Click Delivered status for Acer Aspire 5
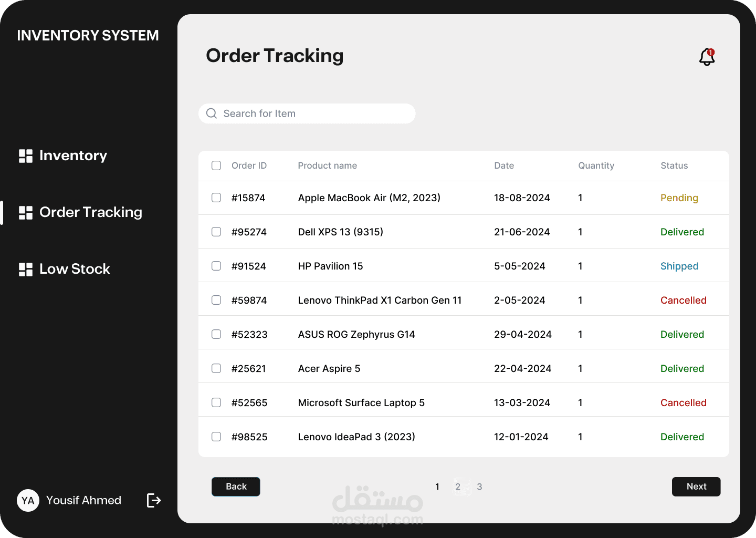This screenshot has width=756, height=538. tap(682, 368)
